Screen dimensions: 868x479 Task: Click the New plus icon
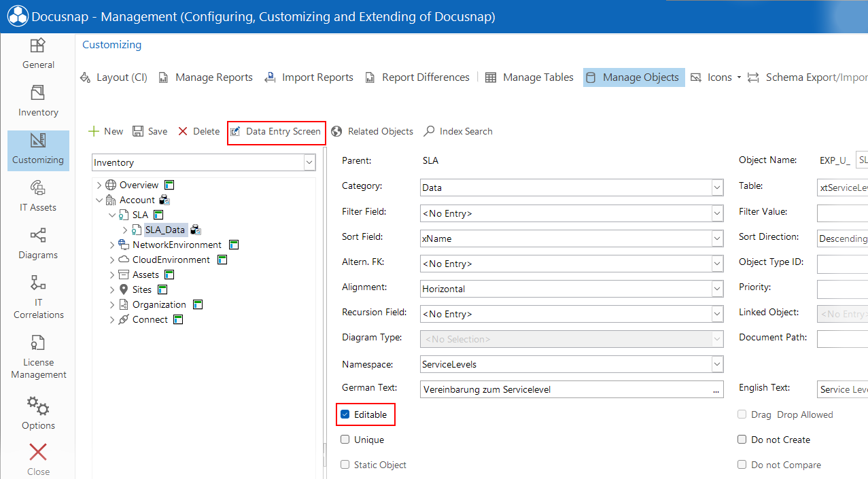[94, 131]
